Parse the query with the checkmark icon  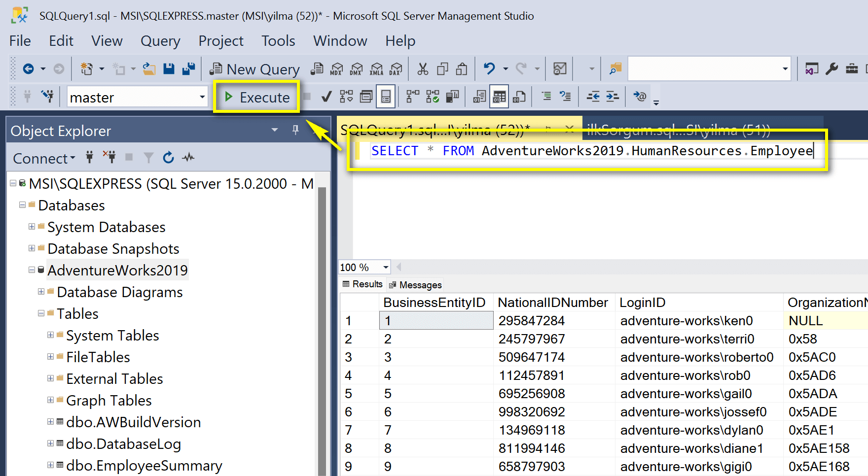326,97
